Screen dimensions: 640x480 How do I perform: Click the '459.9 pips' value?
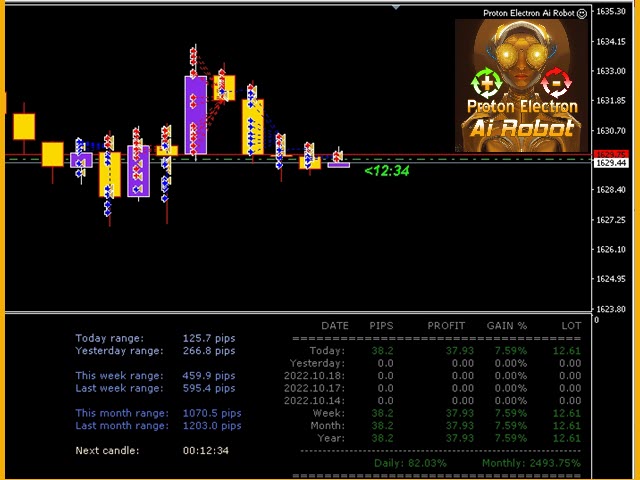pos(209,376)
